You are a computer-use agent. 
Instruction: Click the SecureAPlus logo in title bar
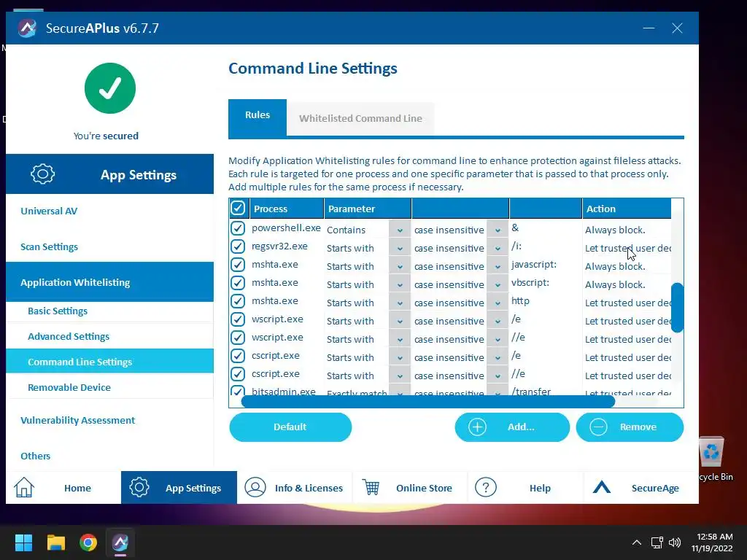(27, 28)
